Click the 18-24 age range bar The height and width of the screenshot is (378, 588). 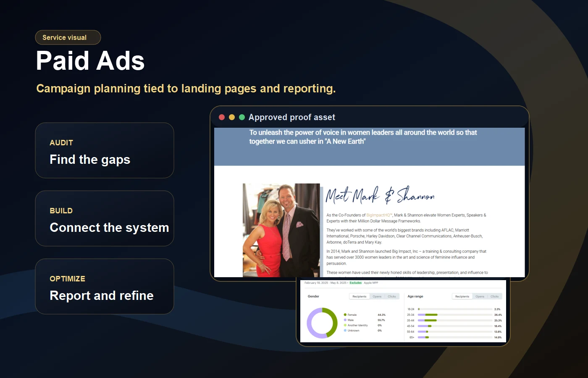coord(455,309)
